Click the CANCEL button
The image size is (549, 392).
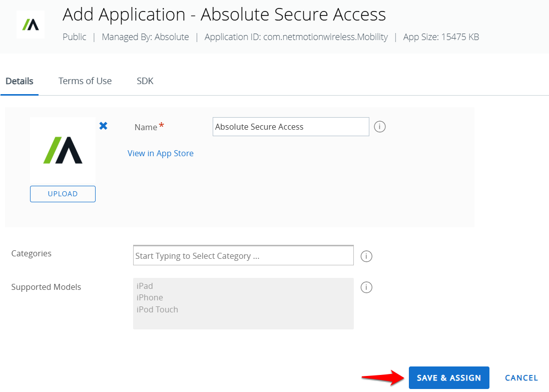(521, 377)
